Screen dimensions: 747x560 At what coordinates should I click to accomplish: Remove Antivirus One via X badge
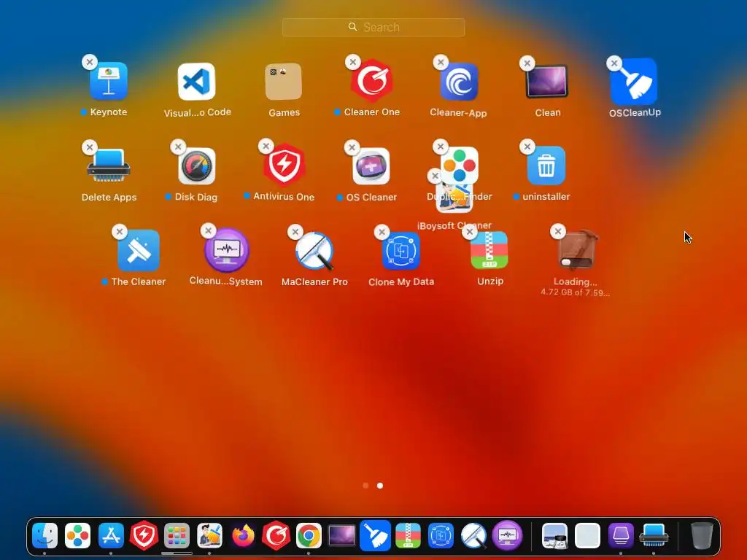pos(266,146)
